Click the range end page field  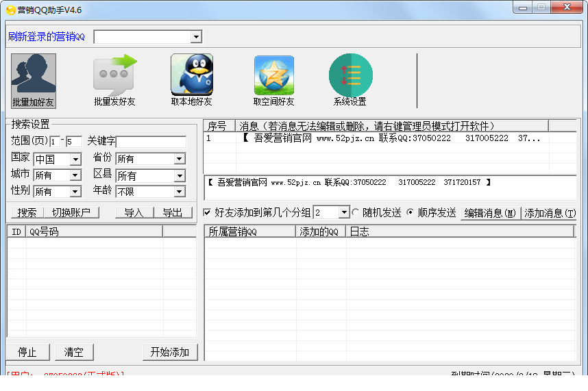click(x=73, y=142)
